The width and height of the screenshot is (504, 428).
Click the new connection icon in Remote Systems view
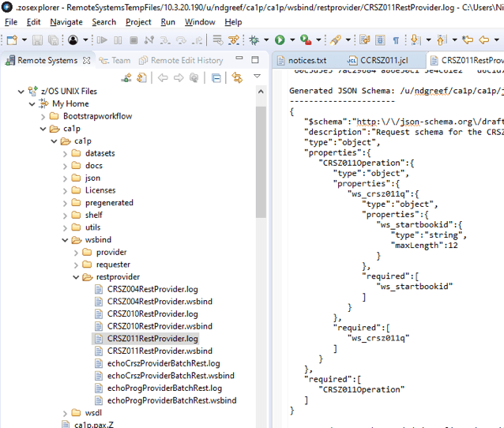126,77
